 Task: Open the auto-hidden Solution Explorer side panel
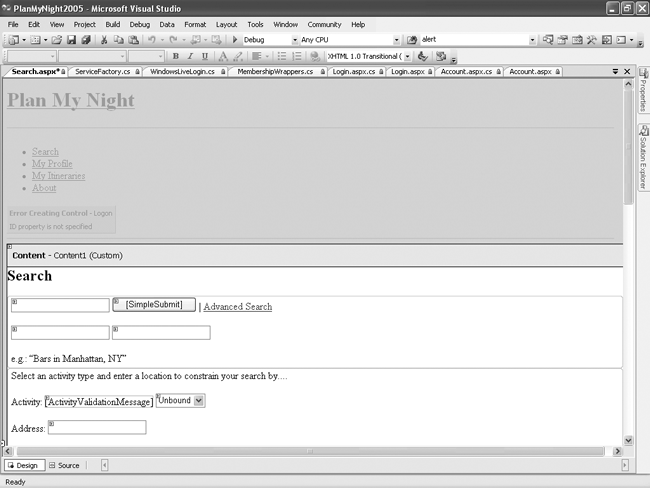click(x=643, y=157)
